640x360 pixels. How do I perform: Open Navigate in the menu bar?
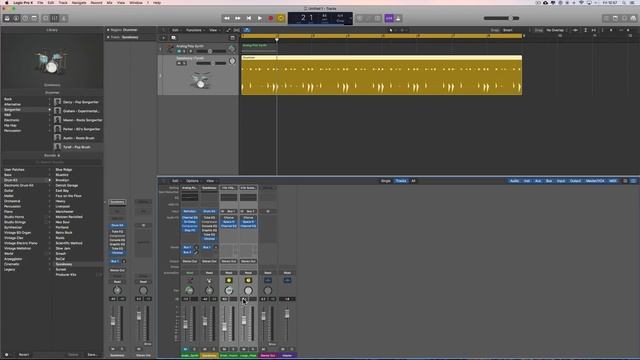tap(79, 2)
